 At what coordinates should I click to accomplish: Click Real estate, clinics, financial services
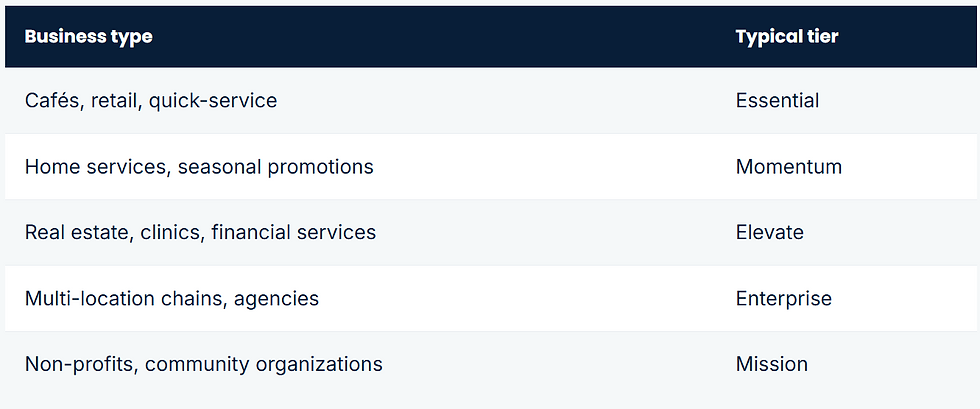click(200, 232)
